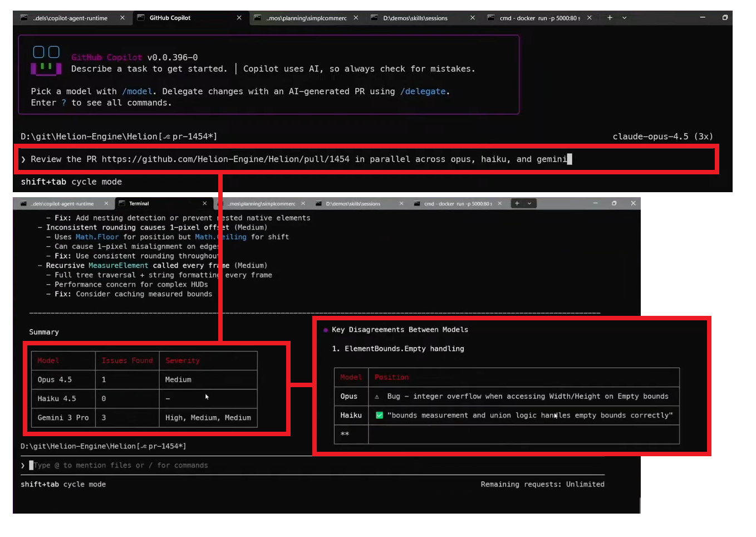Add a new tab in the top terminal window
756x537 pixels.
click(610, 18)
